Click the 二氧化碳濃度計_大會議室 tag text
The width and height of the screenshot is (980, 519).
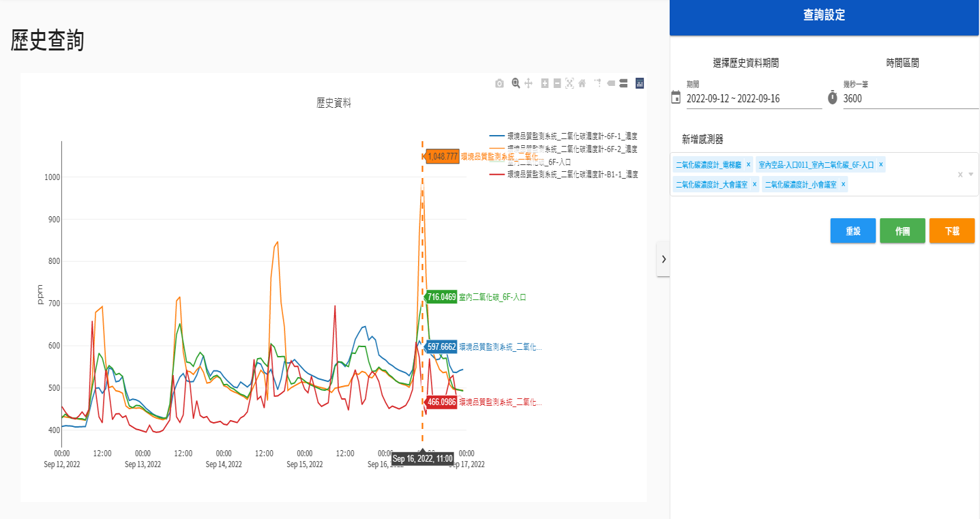point(711,184)
